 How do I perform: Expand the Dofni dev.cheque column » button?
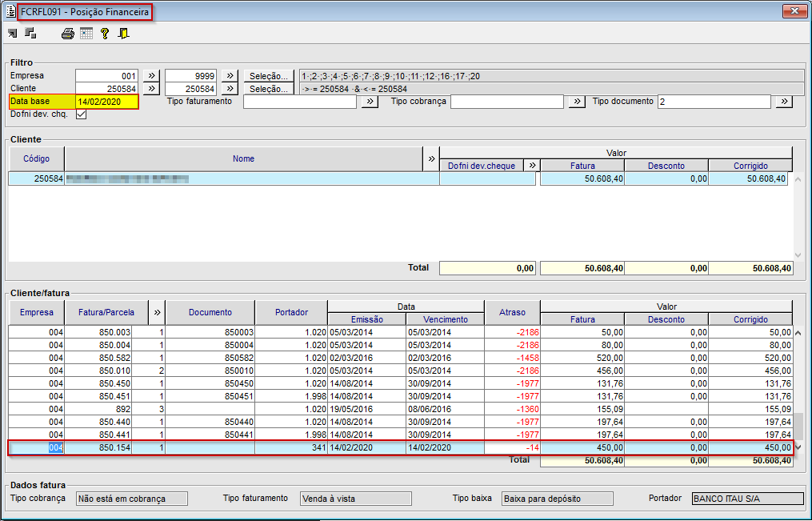[531, 166]
